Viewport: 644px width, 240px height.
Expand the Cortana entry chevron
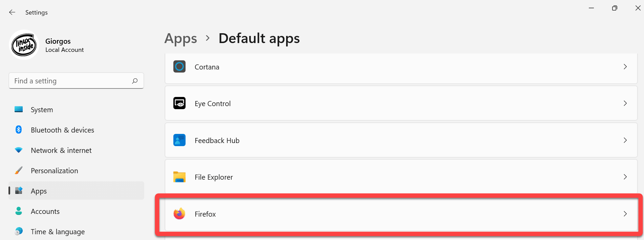pos(625,66)
